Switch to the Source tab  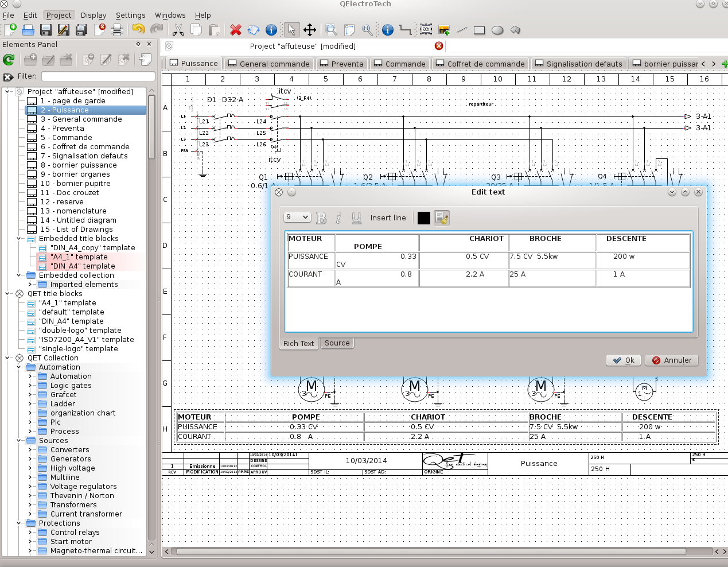click(x=337, y=343)
